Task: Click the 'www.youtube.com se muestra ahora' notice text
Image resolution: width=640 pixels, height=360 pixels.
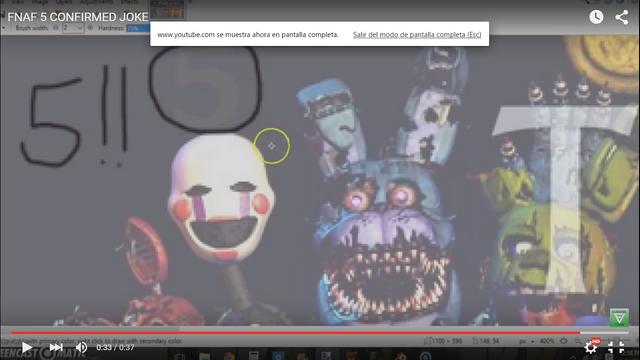Action: coord(248,35)
